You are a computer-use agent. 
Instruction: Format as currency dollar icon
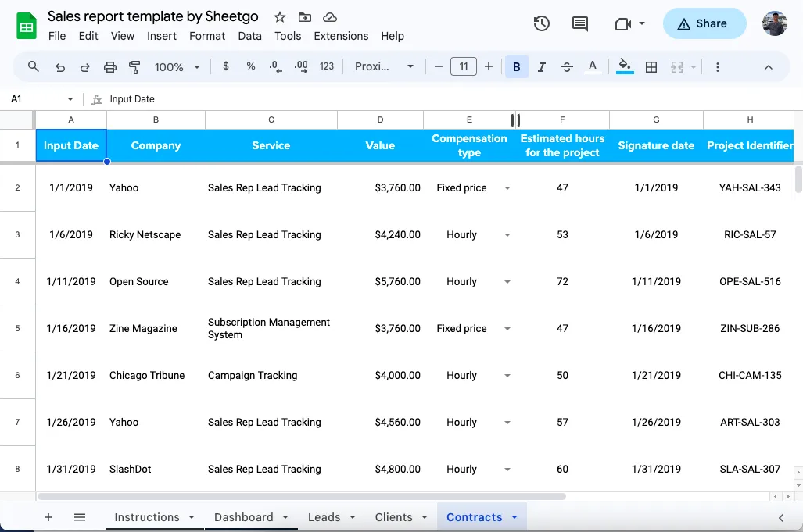point(226,66)
